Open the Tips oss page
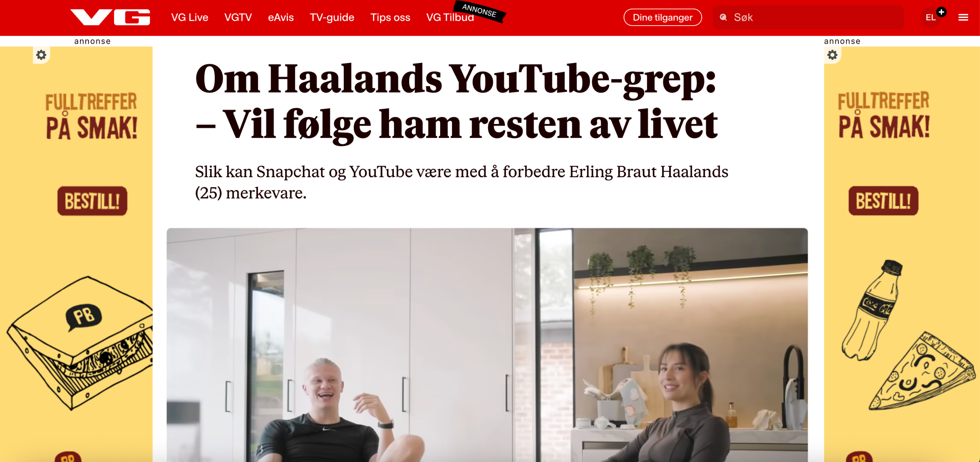The width and height of the screenshot is (980, 462). tap(390, 17)
